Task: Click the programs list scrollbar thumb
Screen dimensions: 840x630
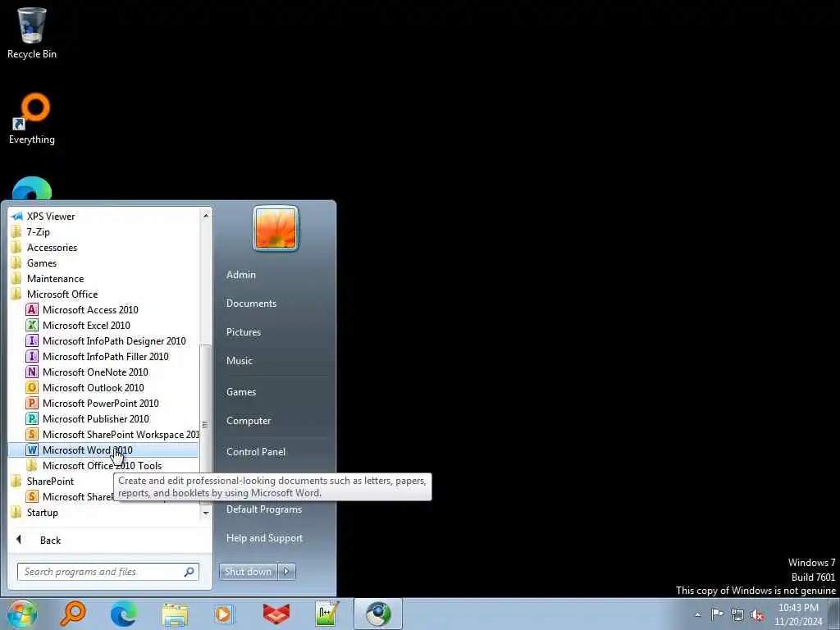Action: 206,424
